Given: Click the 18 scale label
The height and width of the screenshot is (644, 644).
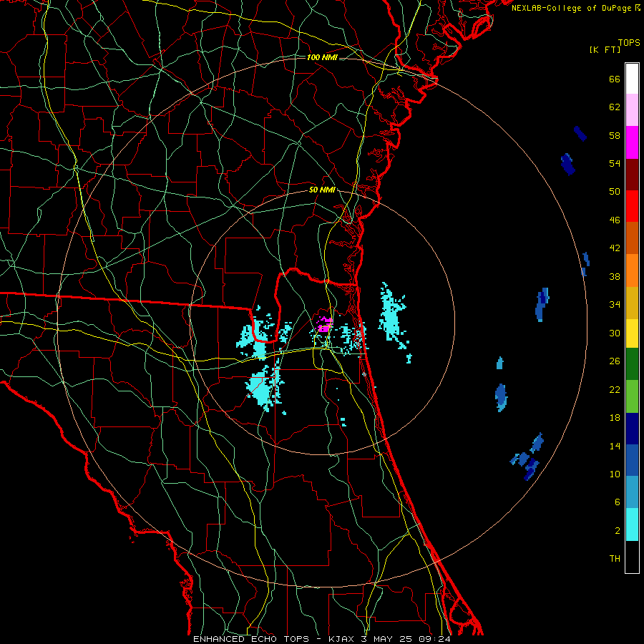Looking at the screenshot, I should (x=615, y=418).
